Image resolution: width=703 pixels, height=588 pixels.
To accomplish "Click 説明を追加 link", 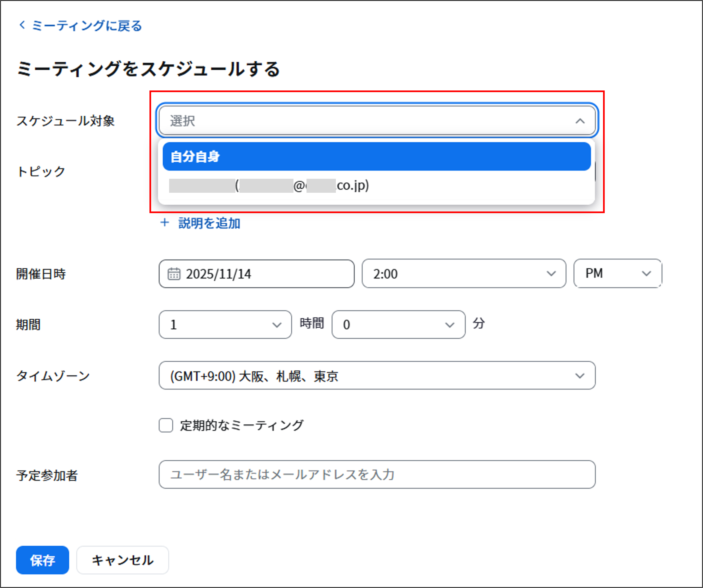I will click(209, 223).
